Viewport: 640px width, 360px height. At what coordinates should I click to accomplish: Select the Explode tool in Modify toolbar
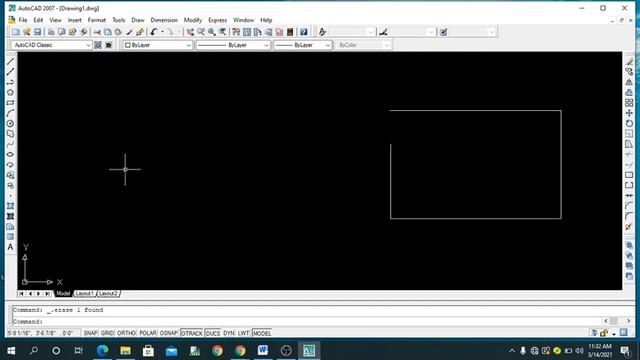(x=629, y=227)
